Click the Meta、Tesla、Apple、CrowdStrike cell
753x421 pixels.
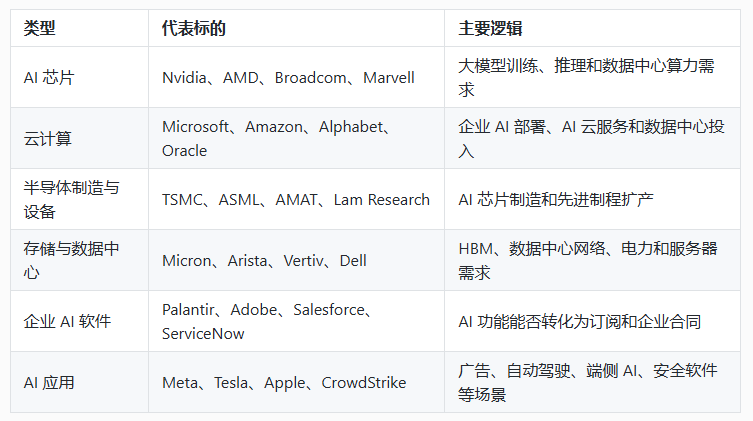[296, 382]
